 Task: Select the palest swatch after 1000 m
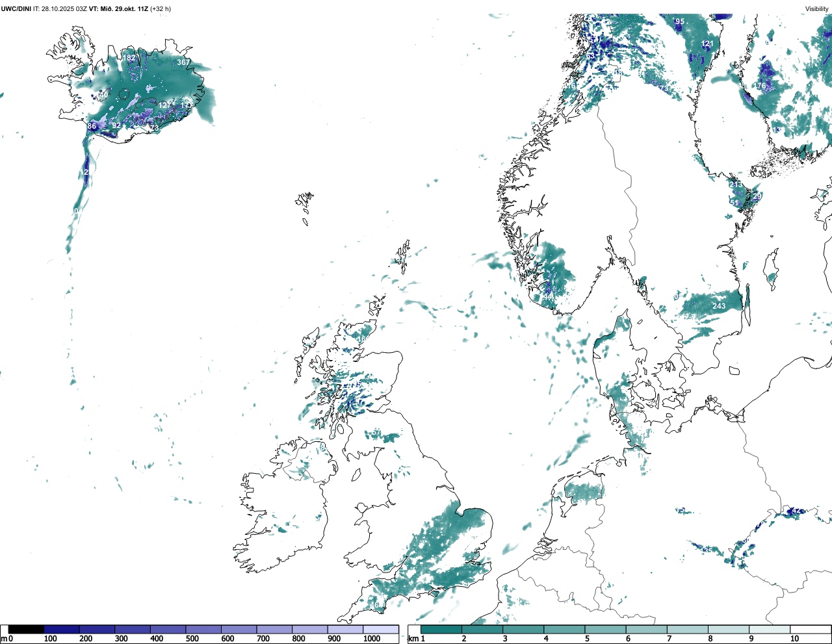point(380,630)
